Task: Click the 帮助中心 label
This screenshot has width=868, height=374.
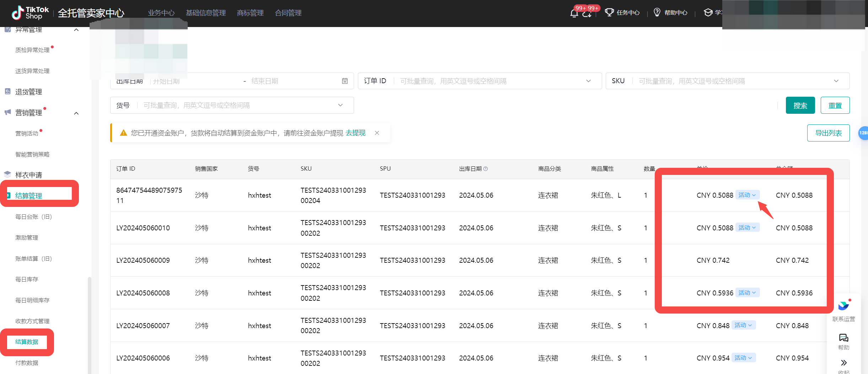Action: pos(676,13)
